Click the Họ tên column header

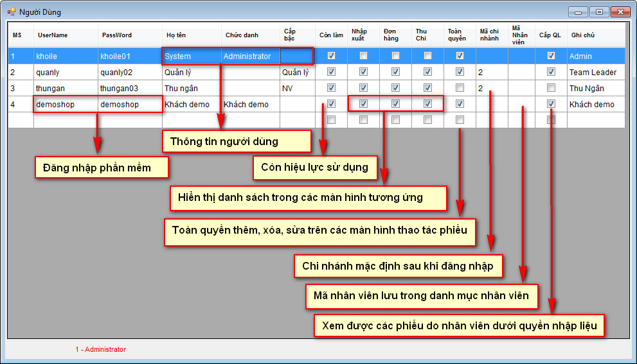pyautogui.click(x=192, y=35)
